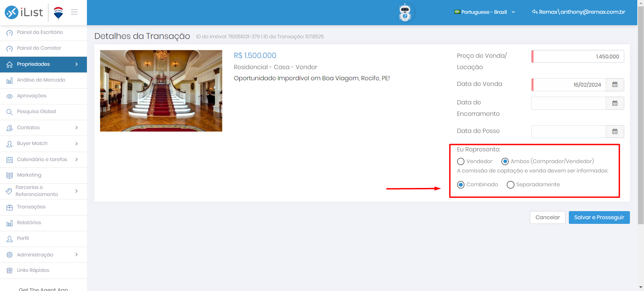Open Painel do Escritório menu item
Screen dimensions: 644x291
coord(44,33)
